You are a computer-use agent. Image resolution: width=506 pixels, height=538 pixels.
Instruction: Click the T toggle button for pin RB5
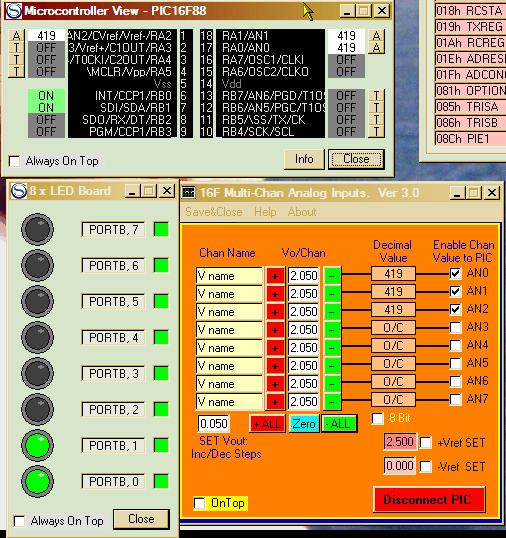pos(376,119)
